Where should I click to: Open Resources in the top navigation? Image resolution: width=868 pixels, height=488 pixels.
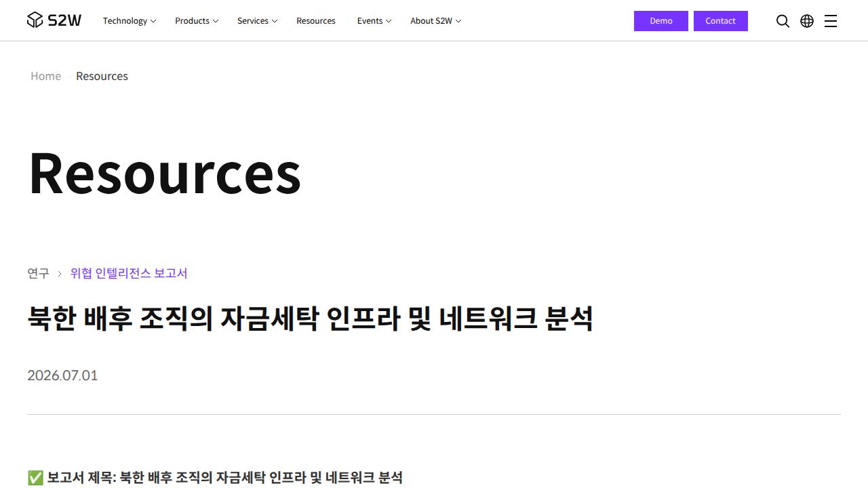(316, 21)
